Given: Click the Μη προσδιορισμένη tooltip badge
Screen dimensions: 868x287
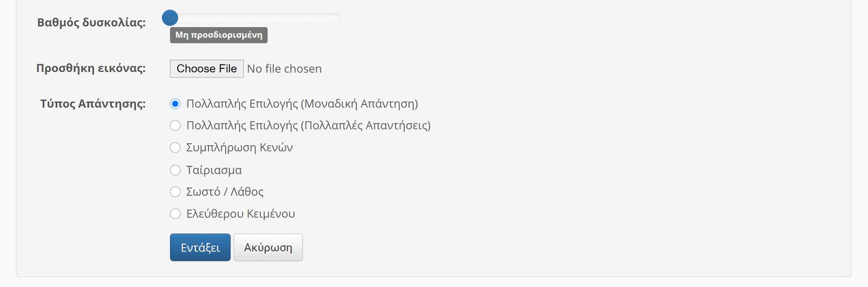Looking at the screenshot, I should pos(219,35).
